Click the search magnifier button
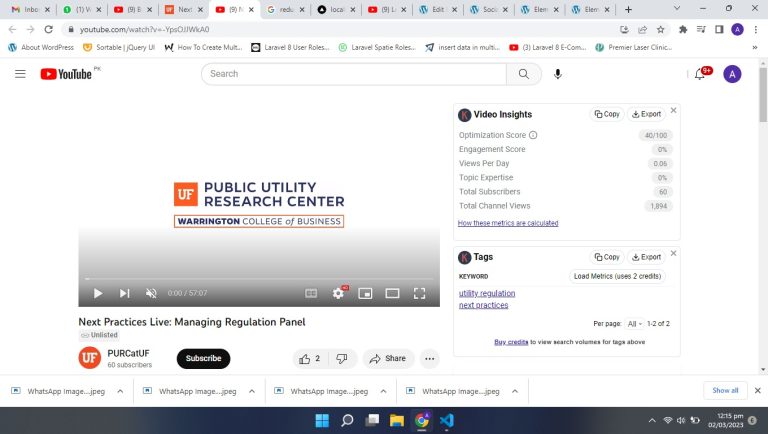This screenshot has height=434, width=768. (524, 74)
